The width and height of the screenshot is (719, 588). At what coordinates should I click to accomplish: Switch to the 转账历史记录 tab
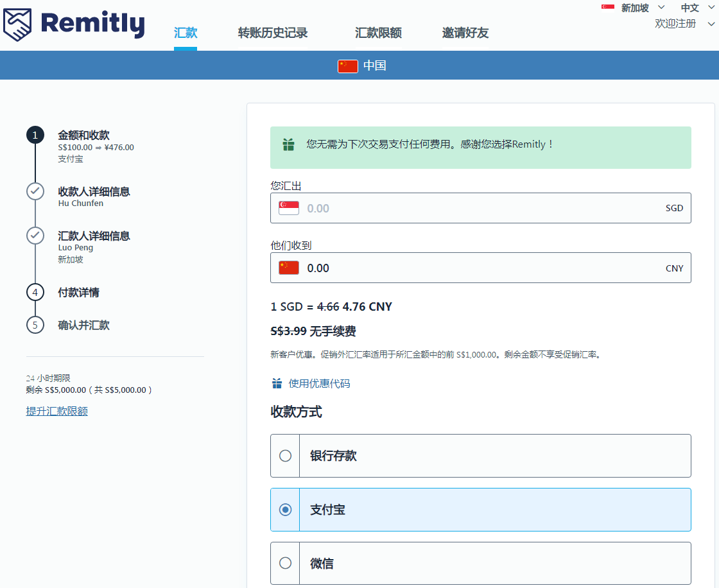(x=273, y=33)
